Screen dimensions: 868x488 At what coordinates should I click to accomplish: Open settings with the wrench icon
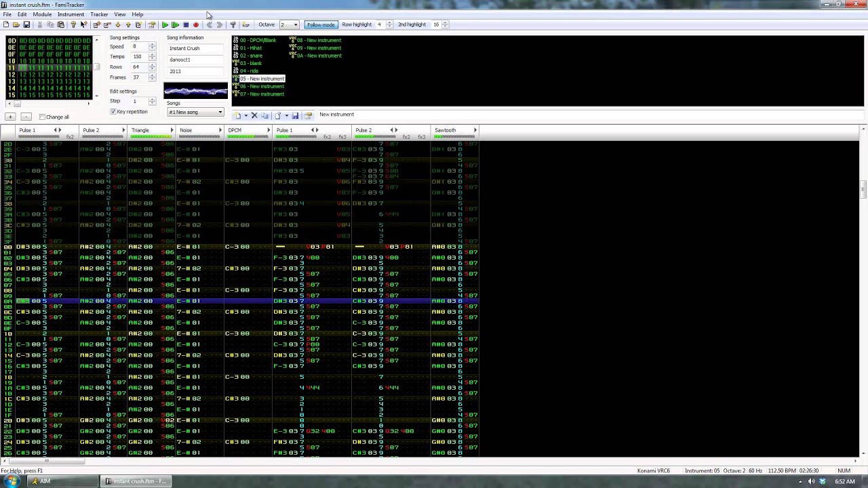coord(233,24)
